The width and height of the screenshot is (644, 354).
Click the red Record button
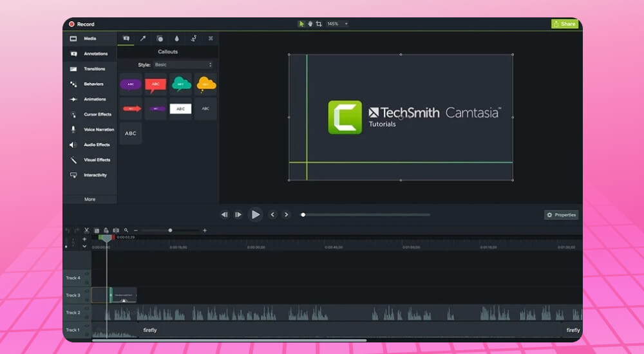pos(81,24)
